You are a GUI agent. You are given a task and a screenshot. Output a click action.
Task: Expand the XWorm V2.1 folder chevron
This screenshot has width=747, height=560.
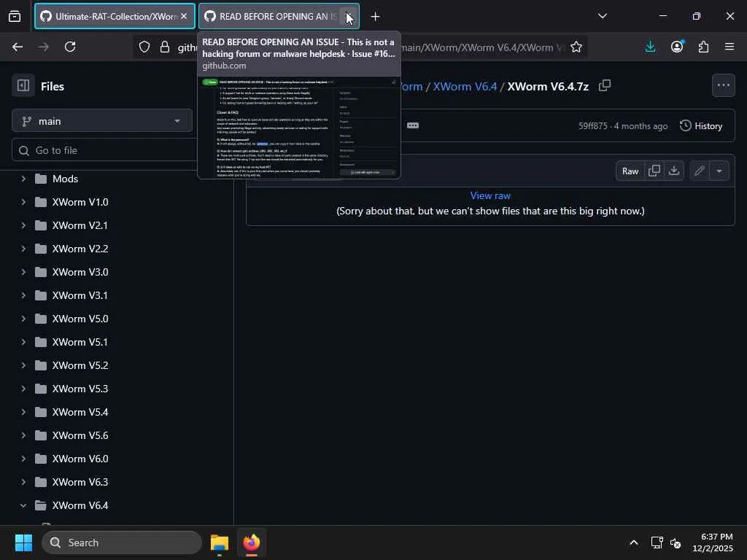click(23, 225)
